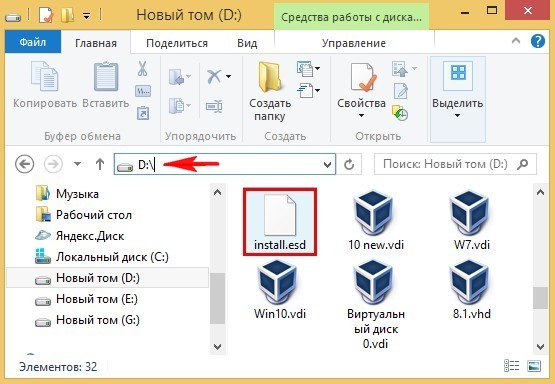
Task: Open recent locations dropdown arrow
Action: [x=78, y=164]
